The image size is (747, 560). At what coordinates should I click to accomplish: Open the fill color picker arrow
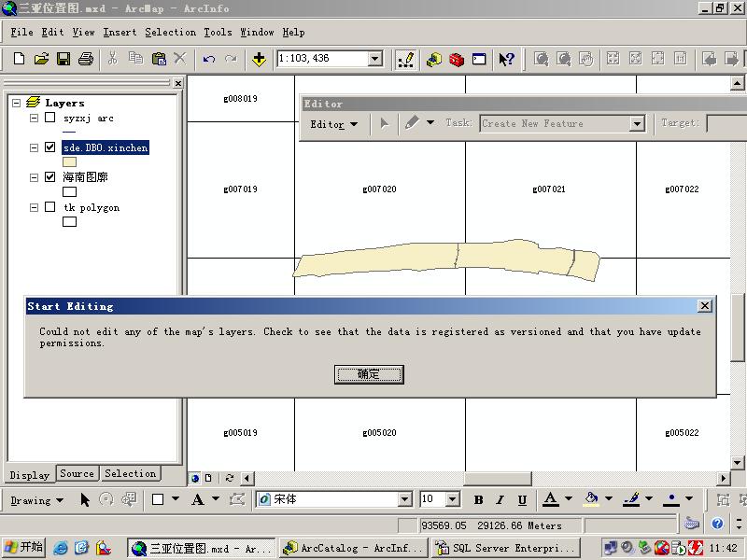click(x=609, y=498)
